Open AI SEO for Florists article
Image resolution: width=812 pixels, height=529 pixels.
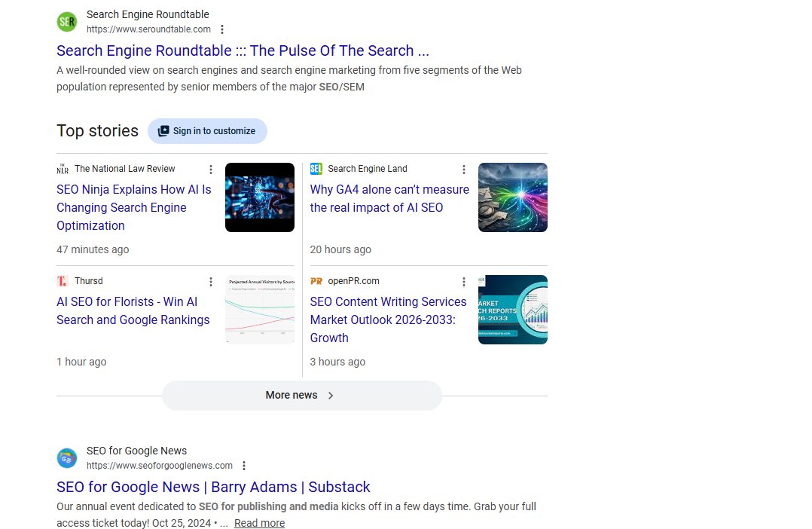(133, 310)
